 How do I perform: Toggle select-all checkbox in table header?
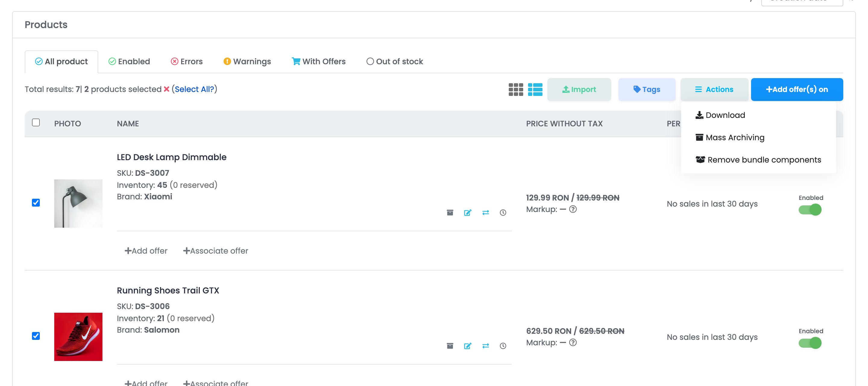pos(36,122)
